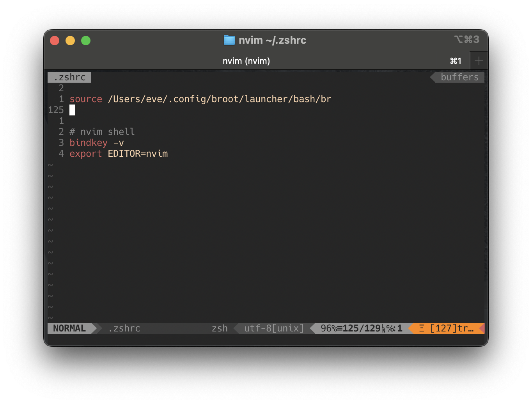Open a new terminal tab with the plus button
The width and height of the screenshot is (532, 404).
pyautogui.click(x=479, y=61)
